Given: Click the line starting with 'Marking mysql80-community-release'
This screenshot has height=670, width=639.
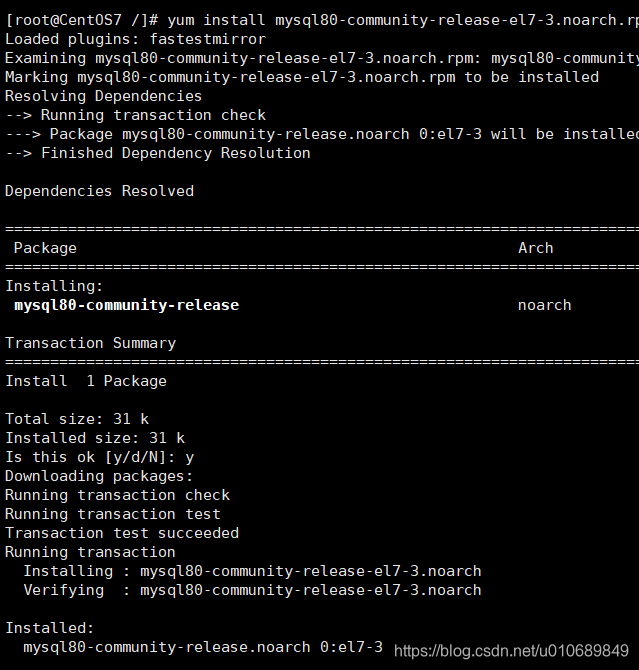Looking at the screenshot, I should coord(302,77).
